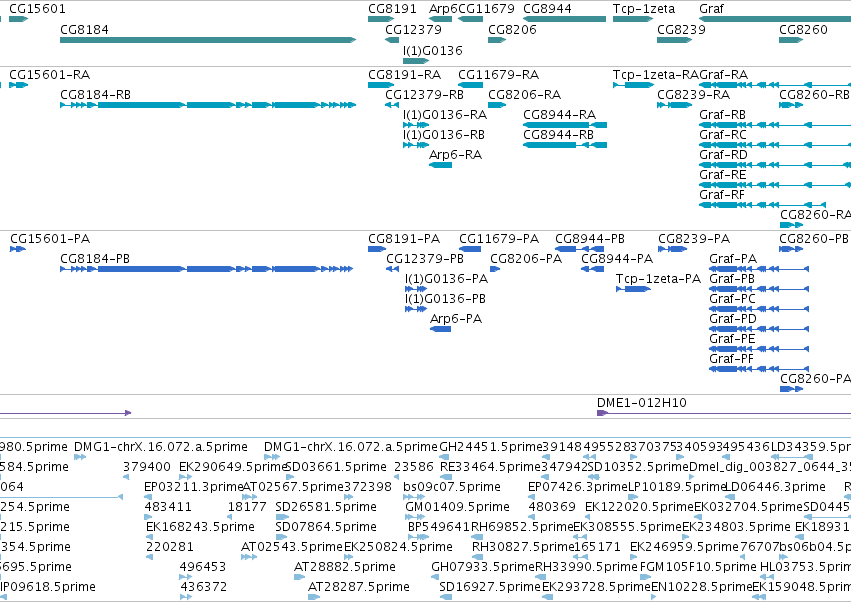Select the Graf-PA protein feature

point(759,269)
